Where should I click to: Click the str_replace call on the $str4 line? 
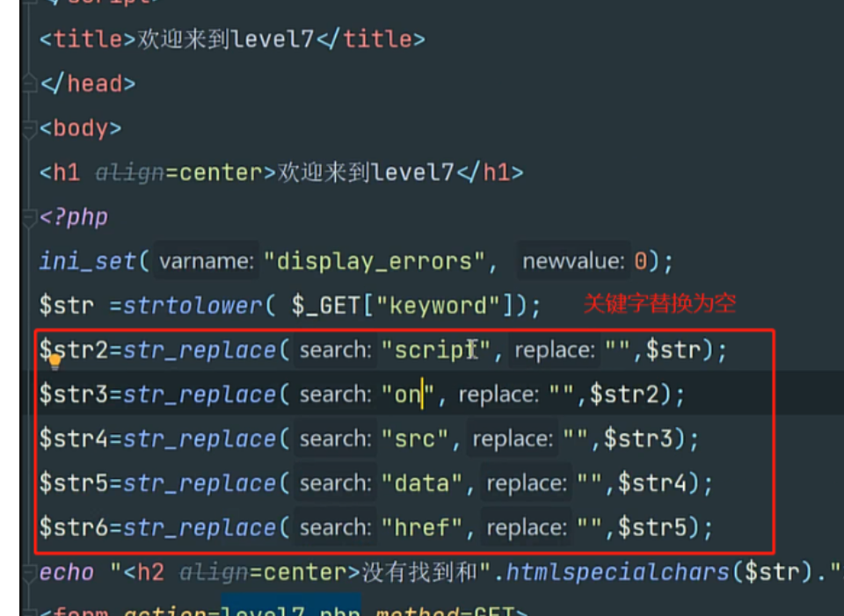pos(200,439)
